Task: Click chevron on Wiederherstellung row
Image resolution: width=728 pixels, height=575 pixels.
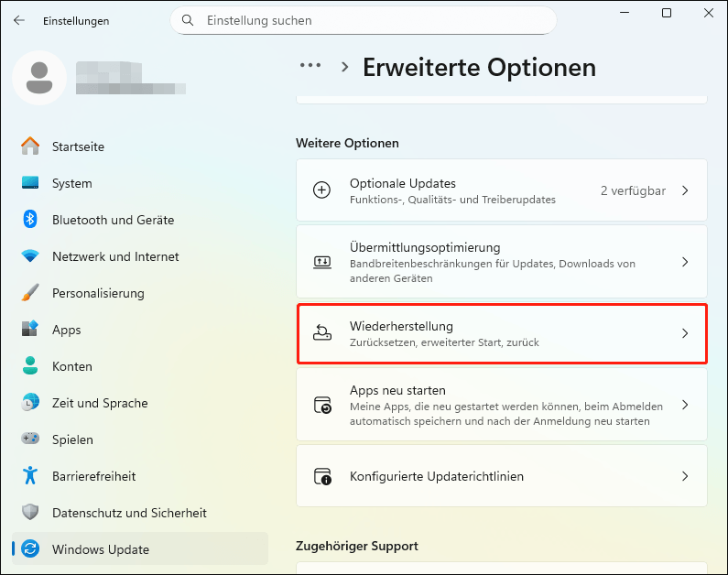Action: coord(685,333)
